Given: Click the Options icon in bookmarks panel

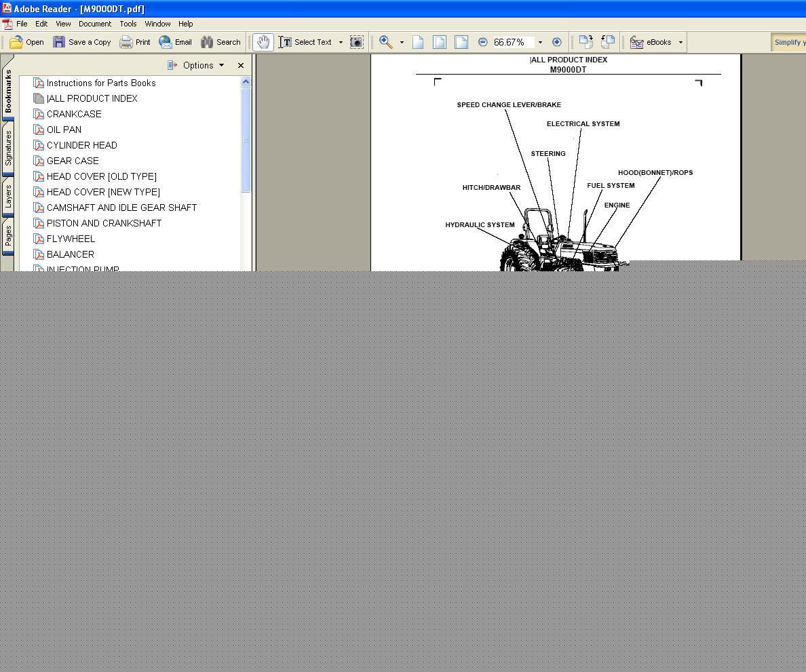Looking at the screenshot, I should 172,65.
